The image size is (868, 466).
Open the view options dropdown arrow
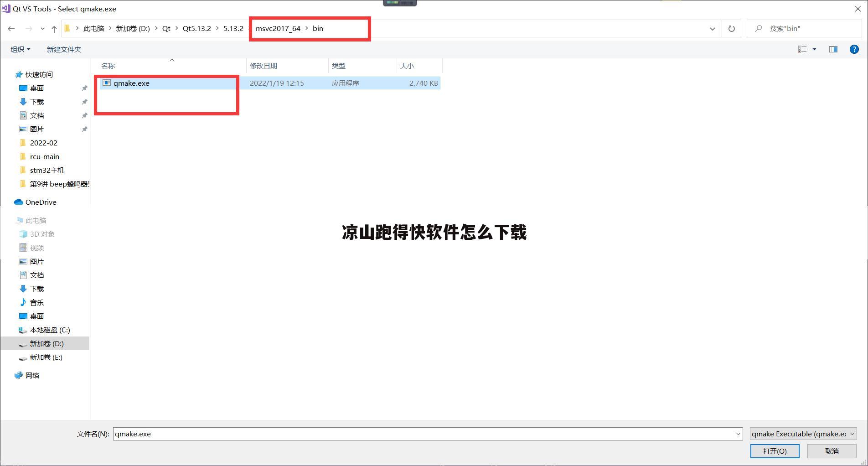coord(814,49)
